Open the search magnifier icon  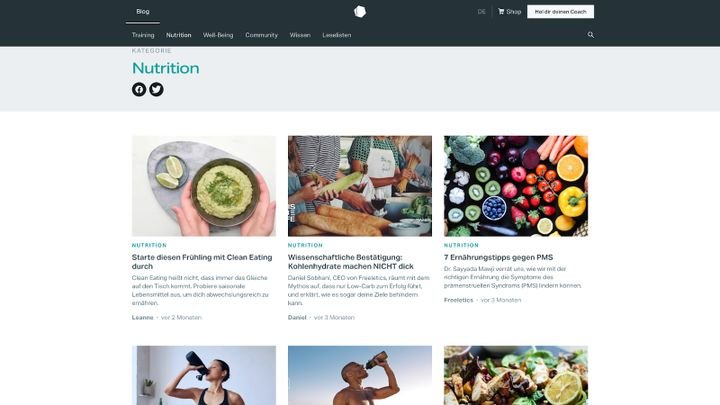[x=591, y=35]
